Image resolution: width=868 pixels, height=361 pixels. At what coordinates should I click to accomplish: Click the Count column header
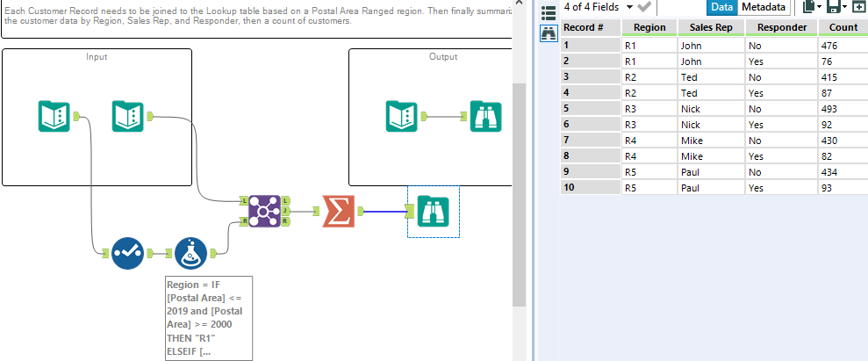click(843, 28)
